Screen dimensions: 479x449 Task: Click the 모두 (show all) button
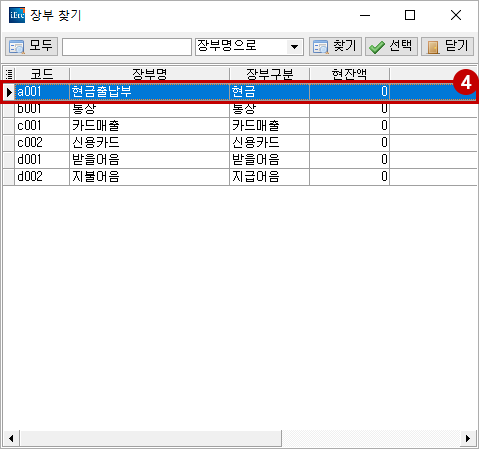tap(31, 46)
